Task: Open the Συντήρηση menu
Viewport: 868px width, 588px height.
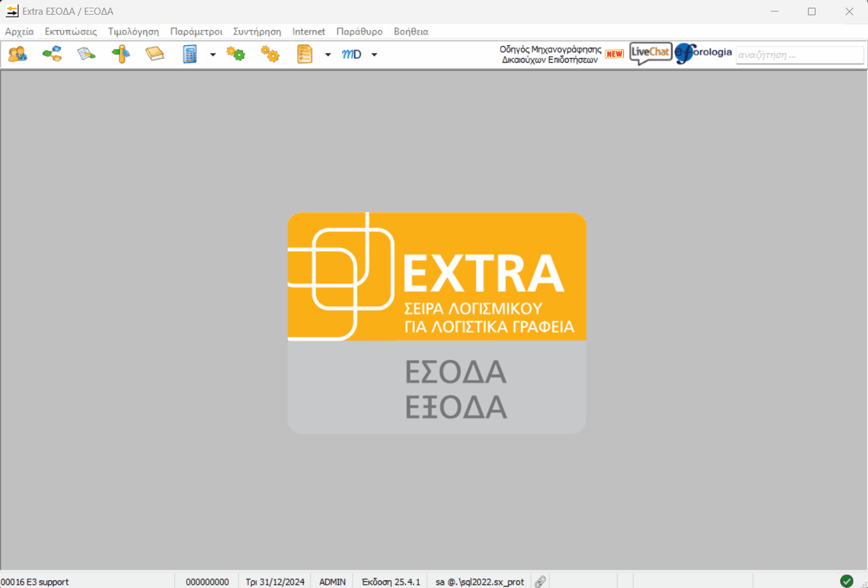Action: click(257, 31)
